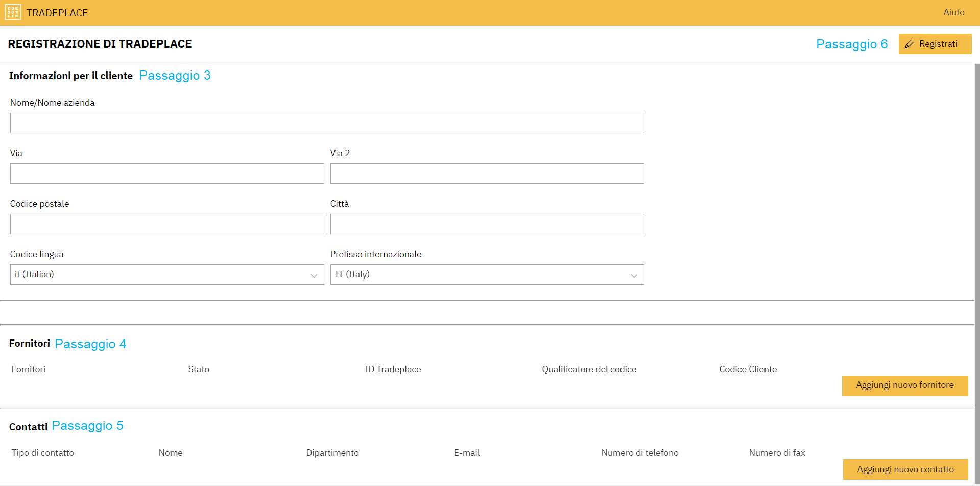This screenshot has width=980, height=486.
Task: Click Qualificatore del codice column header
Action: (589, 369)
